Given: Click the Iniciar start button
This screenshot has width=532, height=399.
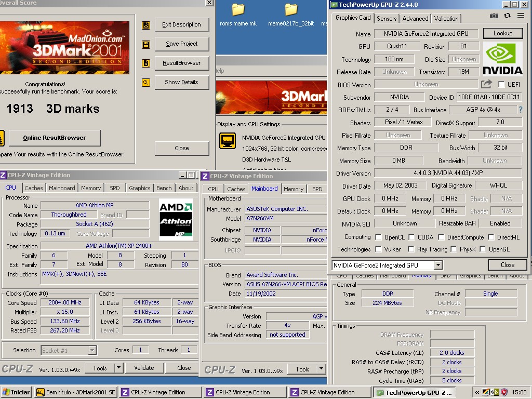Looking at the screenshot, I should click(16, 393).
